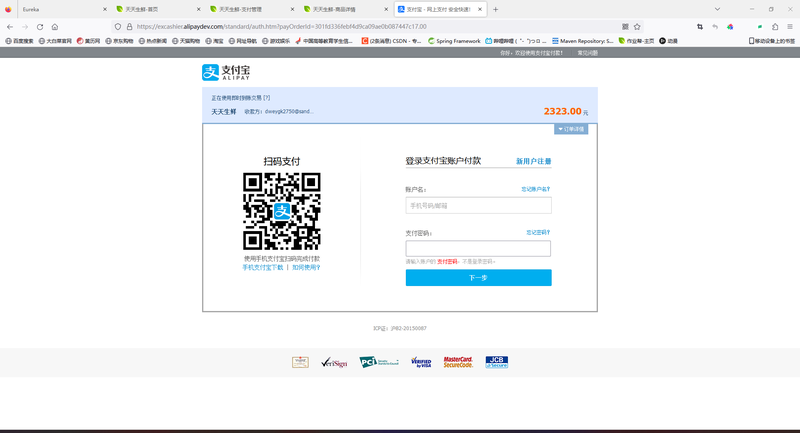
Task: Click the 常见问题 link in top bar
Action: tap(588, 53)
